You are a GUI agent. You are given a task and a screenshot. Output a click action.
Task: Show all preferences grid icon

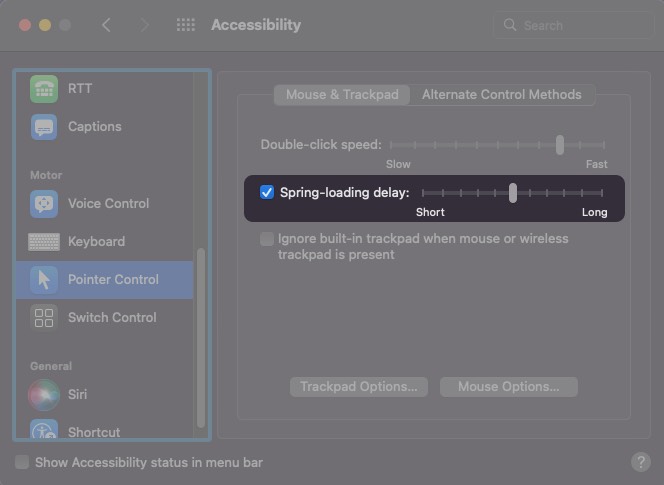[186, 25]
